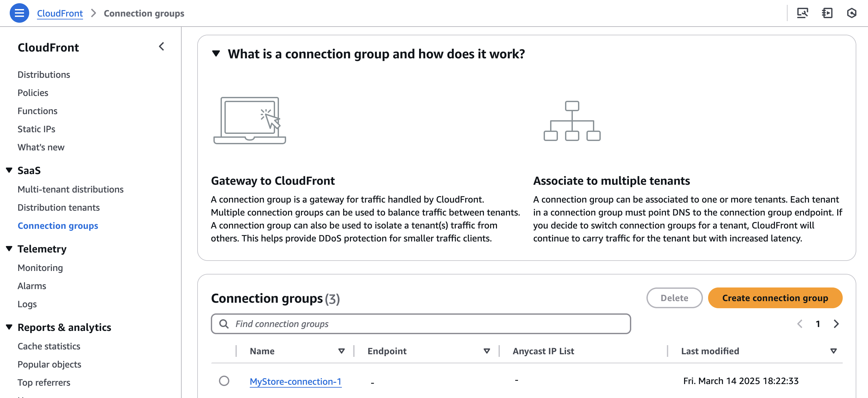Click the laptop gateway illustration

click(249, 121)
